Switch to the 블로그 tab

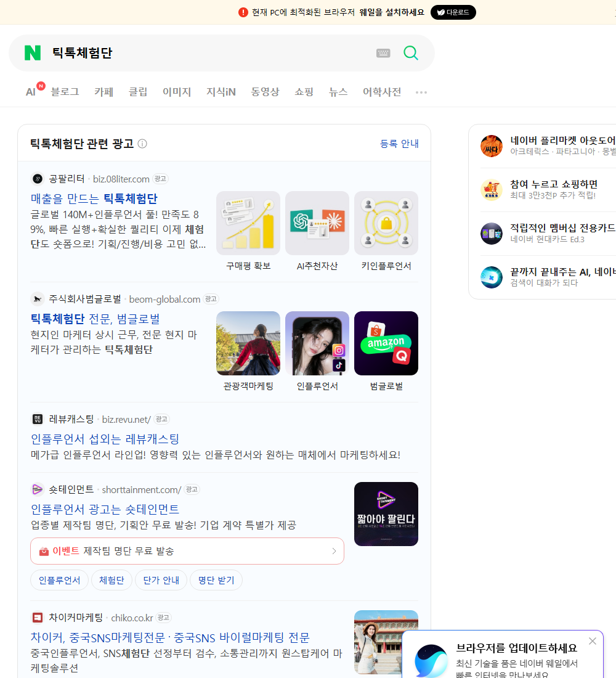tap(65, 92)
